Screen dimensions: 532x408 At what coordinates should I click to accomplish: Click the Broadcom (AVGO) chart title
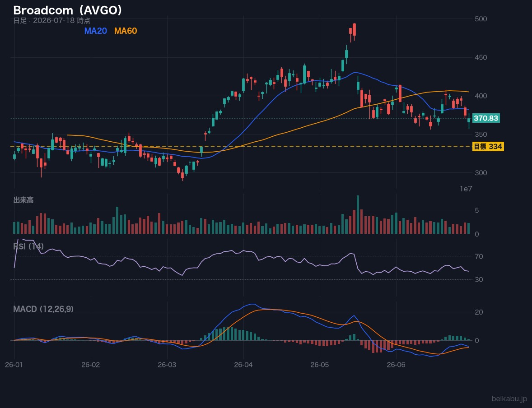[68, 10]
